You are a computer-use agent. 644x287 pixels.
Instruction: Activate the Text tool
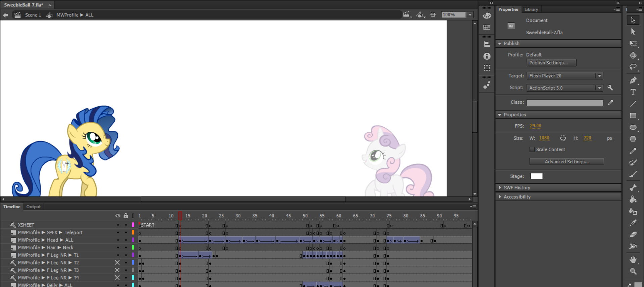[x=633, y=92]
